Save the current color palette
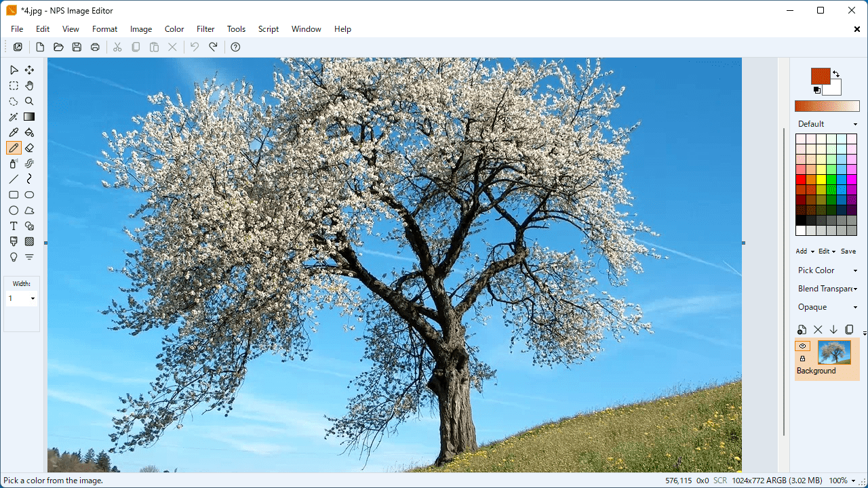Viewport: 868px width, 488px height. coord(848,251)
